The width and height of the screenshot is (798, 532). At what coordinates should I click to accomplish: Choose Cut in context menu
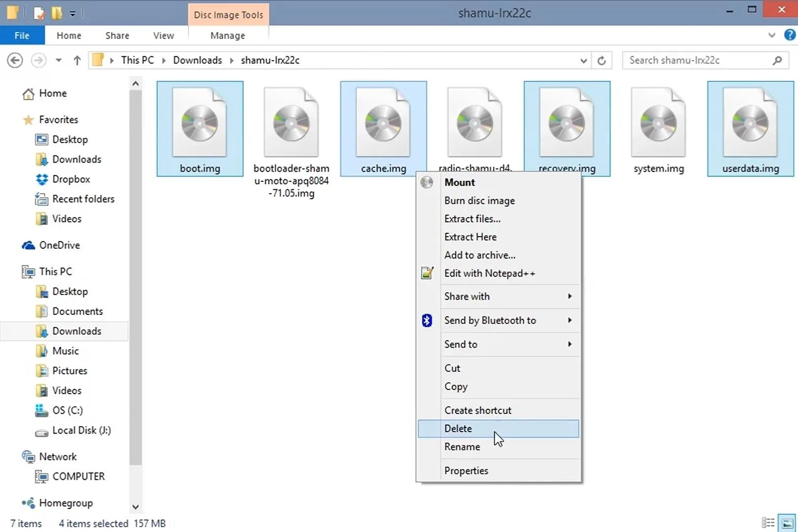pos(498,368)
